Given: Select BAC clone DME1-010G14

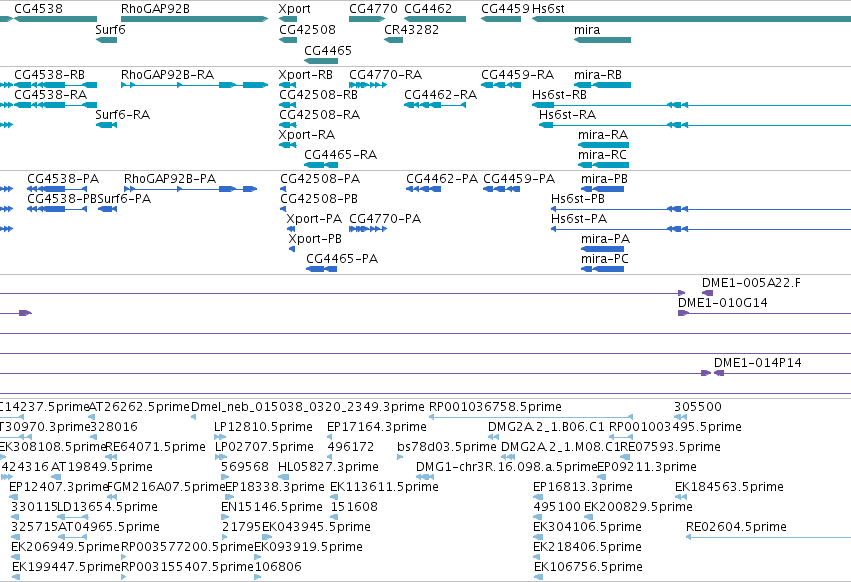Looking at the screenshot, I should click(x=765, y=313).
